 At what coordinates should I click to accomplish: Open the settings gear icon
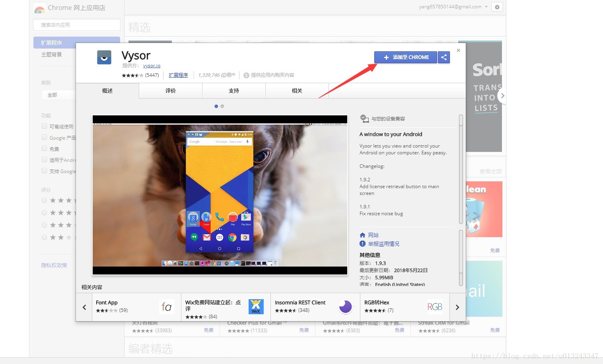point(497,7)
